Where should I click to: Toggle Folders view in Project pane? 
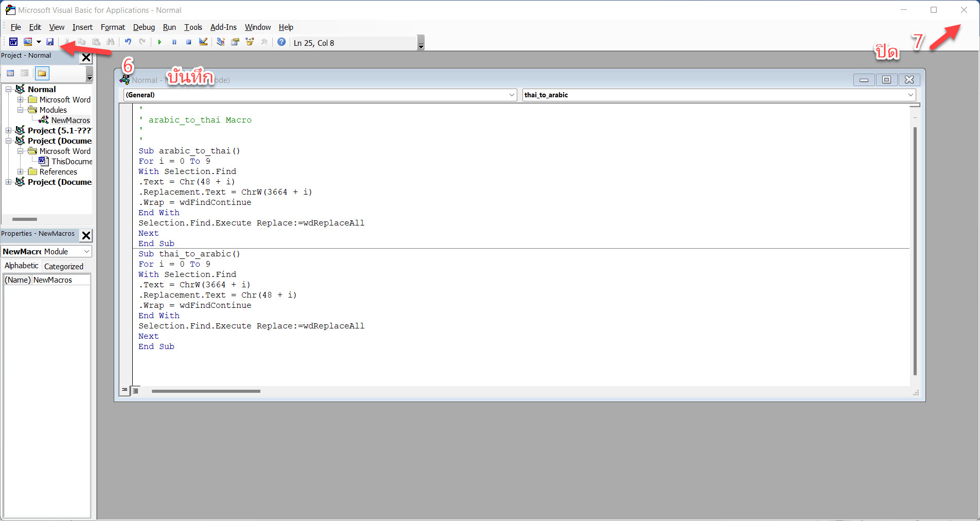42,73
